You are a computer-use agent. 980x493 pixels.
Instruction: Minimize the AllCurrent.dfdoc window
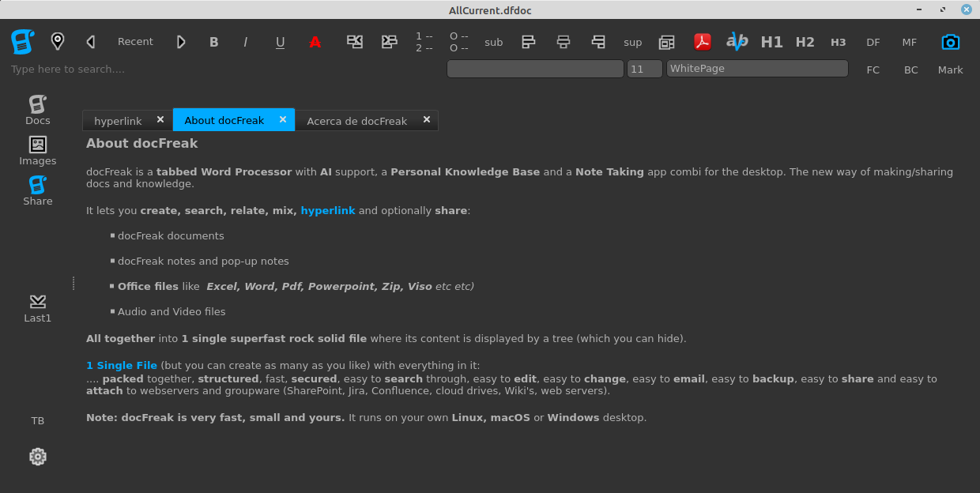(x=918, y=9)
